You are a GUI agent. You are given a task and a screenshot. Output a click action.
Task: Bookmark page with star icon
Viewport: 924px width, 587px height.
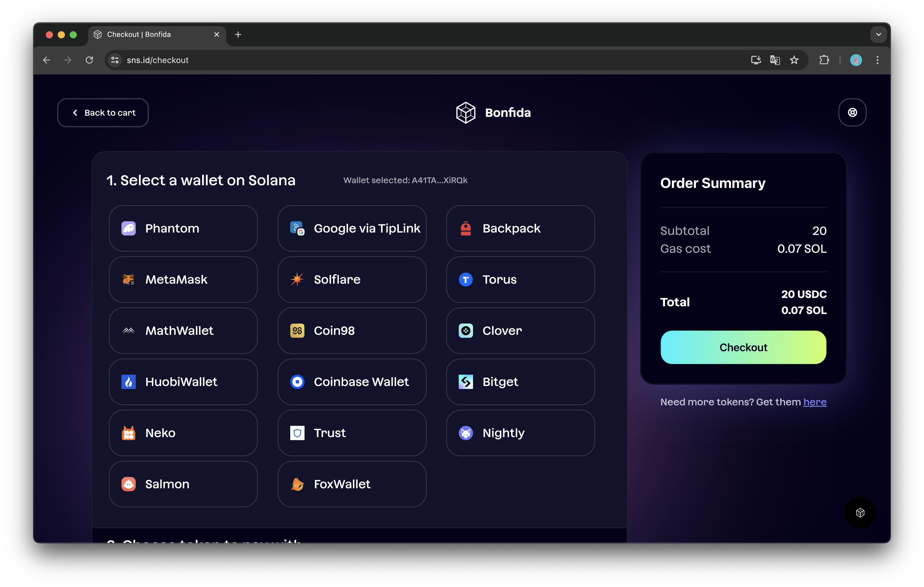(x=794, y=60)
